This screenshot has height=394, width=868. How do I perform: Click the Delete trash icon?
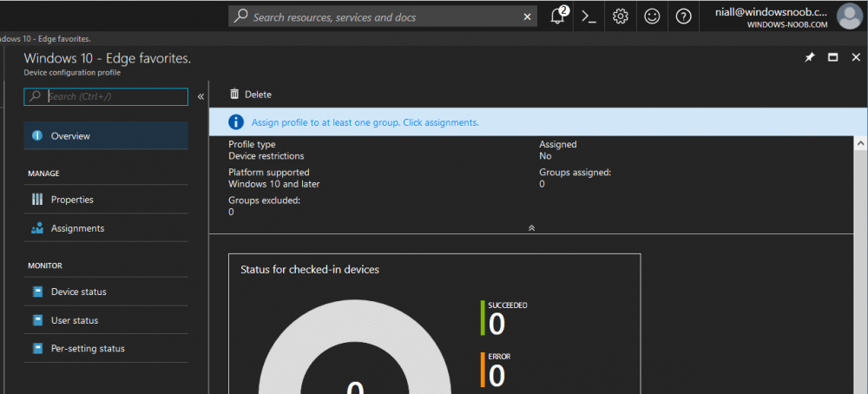(234, 94)
